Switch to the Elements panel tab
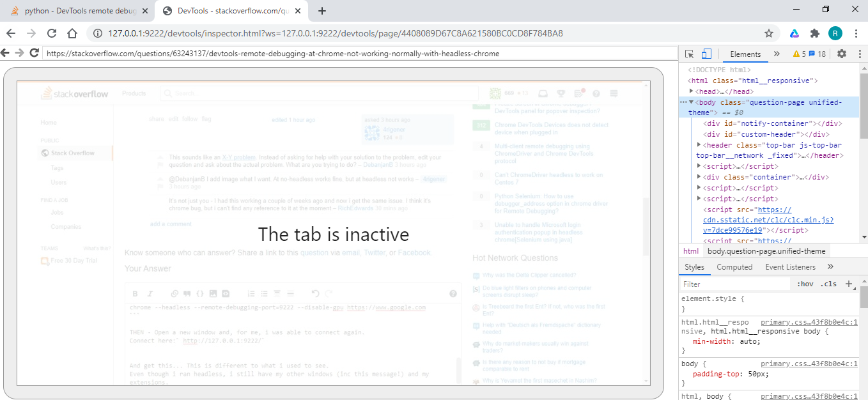The image size is (868, 400). coord(746,54)
